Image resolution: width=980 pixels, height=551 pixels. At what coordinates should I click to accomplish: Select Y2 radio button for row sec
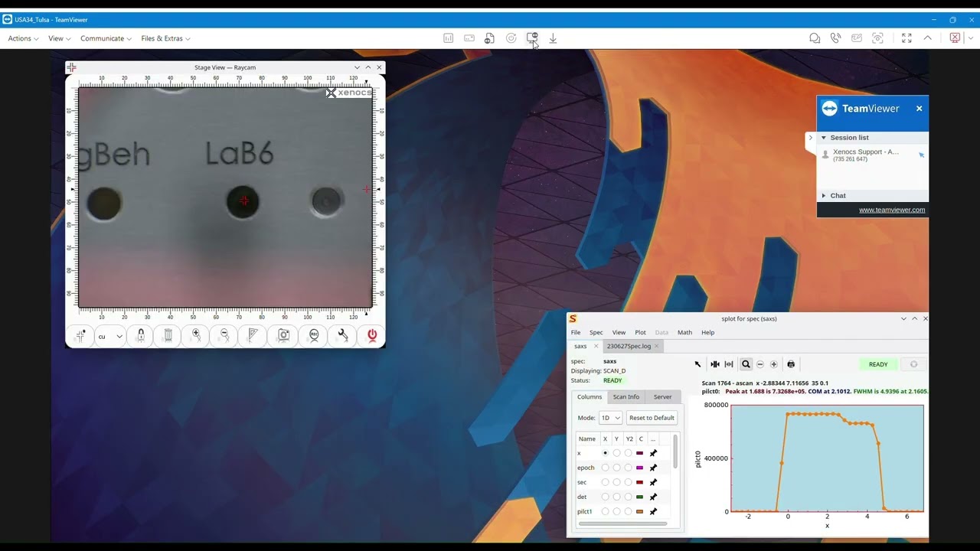point(629,482)
